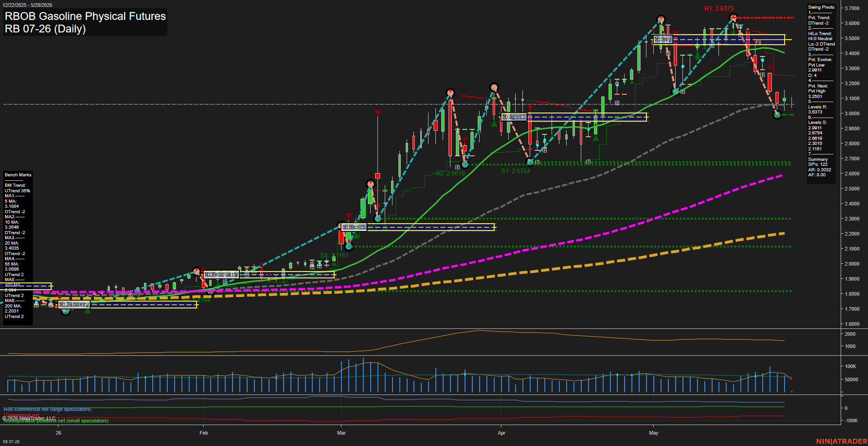Click the F0 label in the May range box
The height and width of the screenshot is (446, 868).
tap(758, 42)
